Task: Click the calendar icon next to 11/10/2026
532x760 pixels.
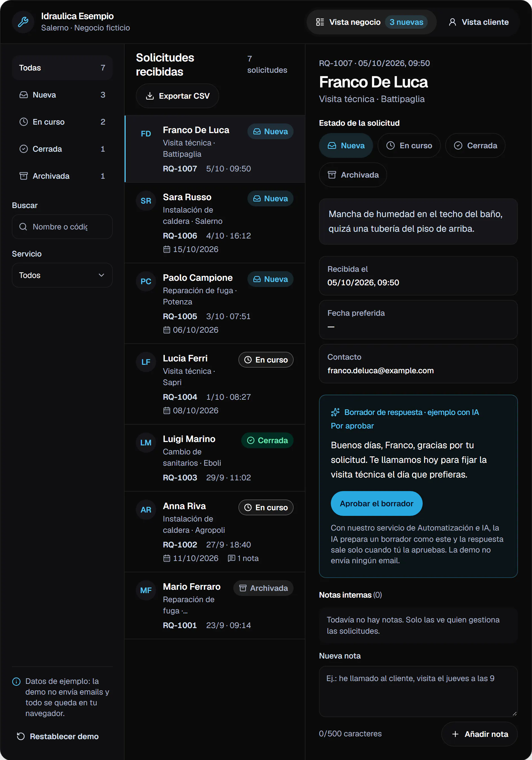Action: (x=167, y=558)
